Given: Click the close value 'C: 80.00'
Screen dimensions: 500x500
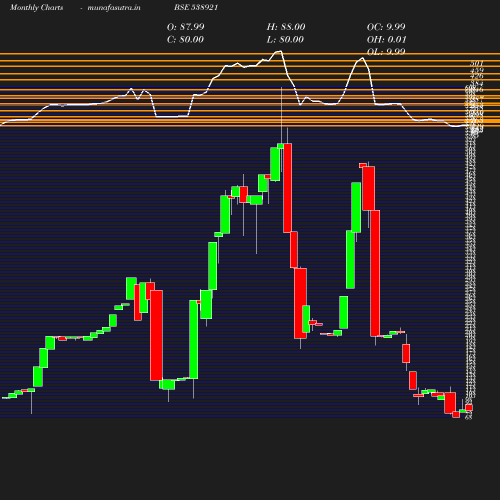Looking at the screenshot, I should click(185, 39).
